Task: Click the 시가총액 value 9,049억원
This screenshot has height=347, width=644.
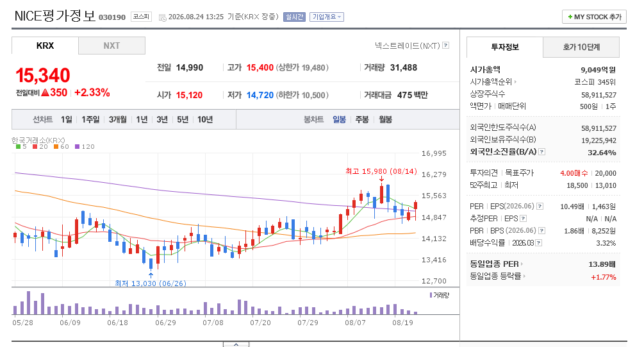Action: point(598,70)
